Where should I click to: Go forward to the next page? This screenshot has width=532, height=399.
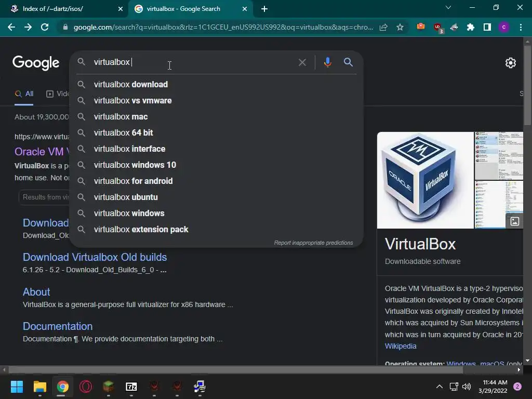[28, 27]
